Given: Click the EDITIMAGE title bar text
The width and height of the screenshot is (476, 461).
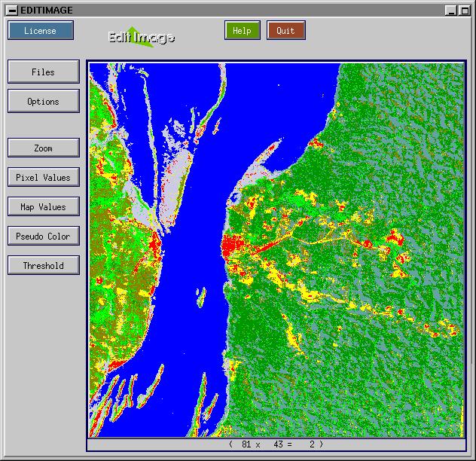Looking at the screenshot, I should 47,11.
